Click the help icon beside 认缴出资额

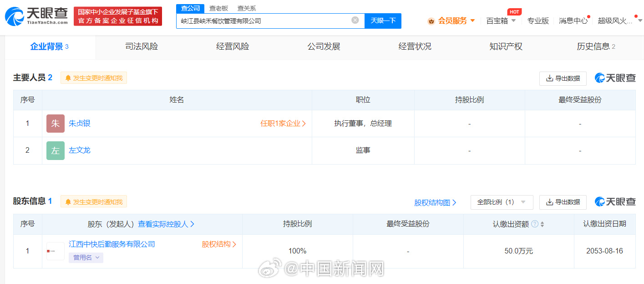tap(535, 224)
